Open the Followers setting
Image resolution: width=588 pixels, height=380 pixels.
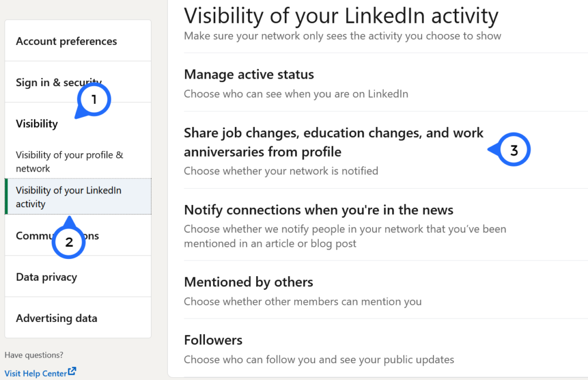[386, 349]
